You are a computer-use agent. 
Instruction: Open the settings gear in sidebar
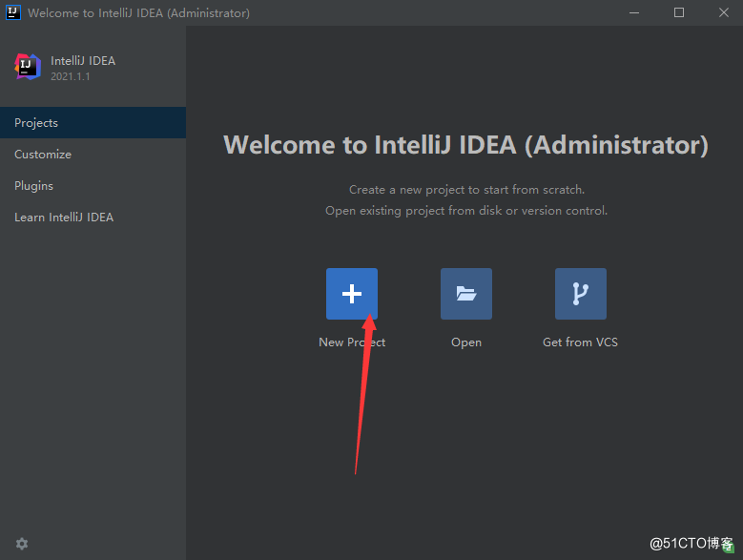pos(22,544)
